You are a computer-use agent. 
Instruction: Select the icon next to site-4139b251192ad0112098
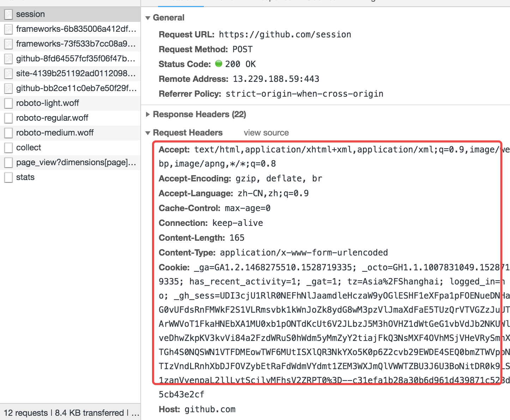click(x=8, y=73)
